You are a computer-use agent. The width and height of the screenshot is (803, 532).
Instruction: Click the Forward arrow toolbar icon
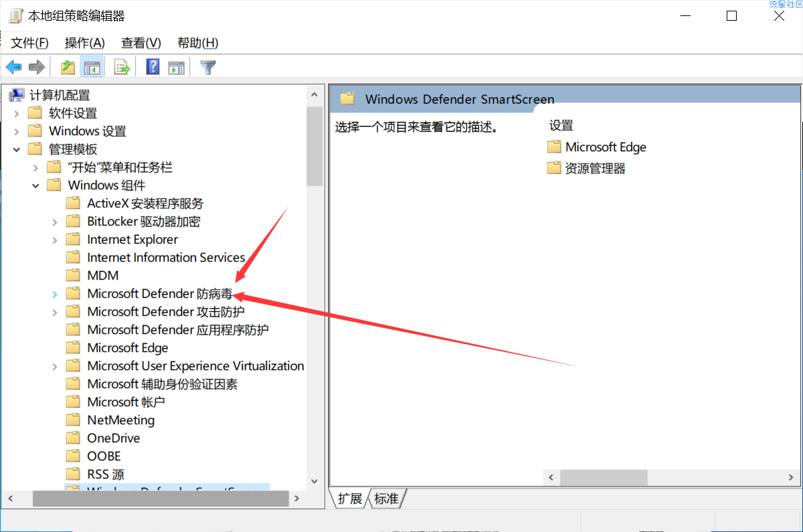tap(37, 67)
